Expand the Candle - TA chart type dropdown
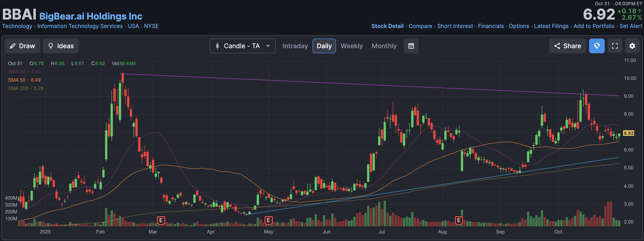Screen dimensions: 644x241 click(242, 46)
